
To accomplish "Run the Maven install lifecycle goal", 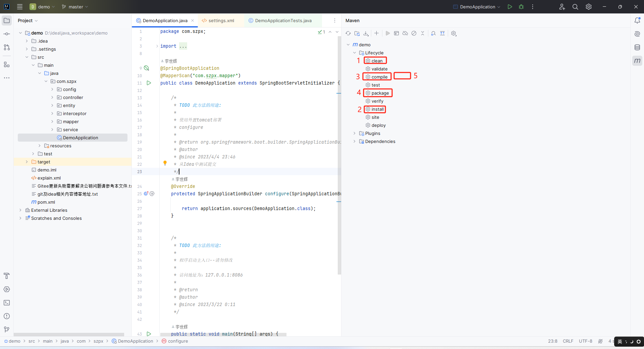I will (x=376, y=109).
